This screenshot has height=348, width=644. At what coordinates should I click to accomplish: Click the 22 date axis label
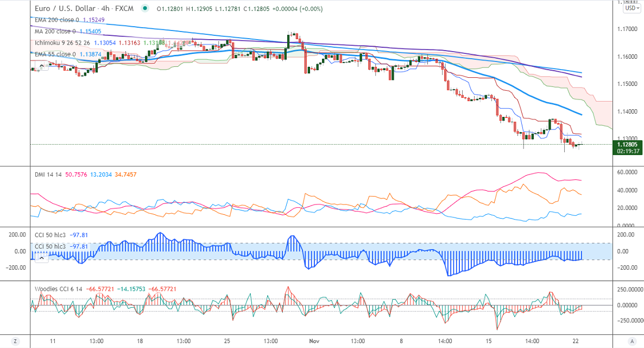(576, 341)
